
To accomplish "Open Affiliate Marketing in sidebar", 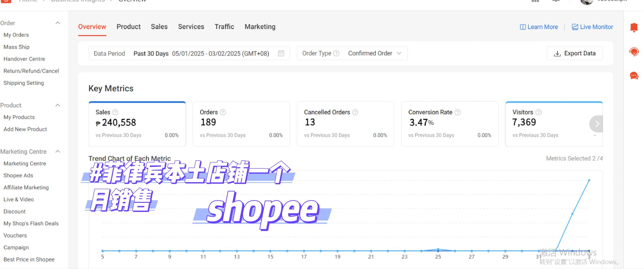I will pos(26,187).
